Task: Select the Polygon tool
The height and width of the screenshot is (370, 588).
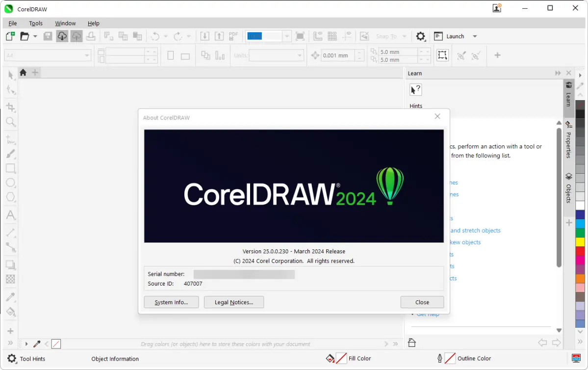Action: pyautogui.click(x=10, y=197)
